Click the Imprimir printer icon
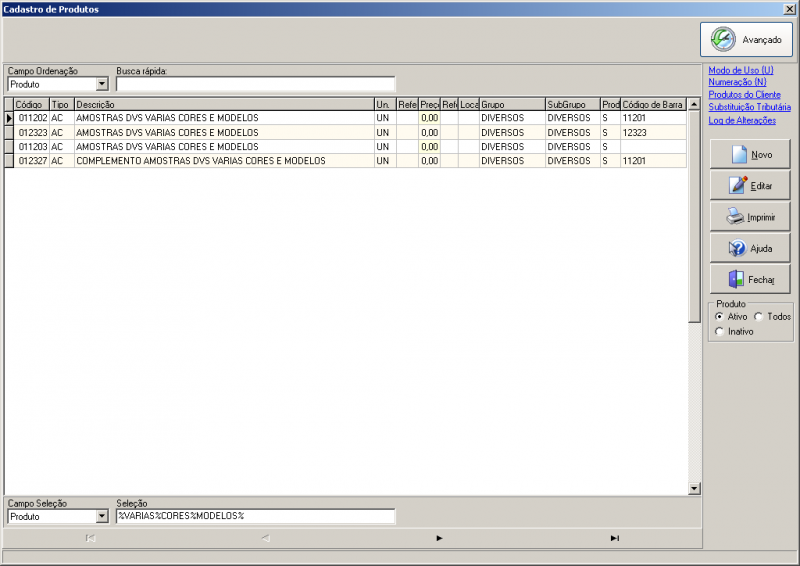The width and height of the screenshot is (800, 566). (x=735, y=216)
